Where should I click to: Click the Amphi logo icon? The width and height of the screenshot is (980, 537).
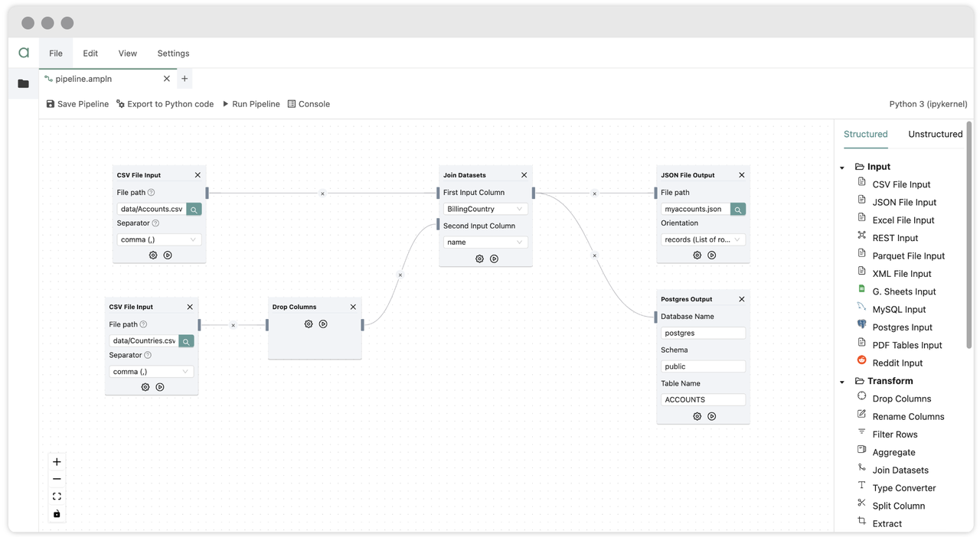pos(24,53)
